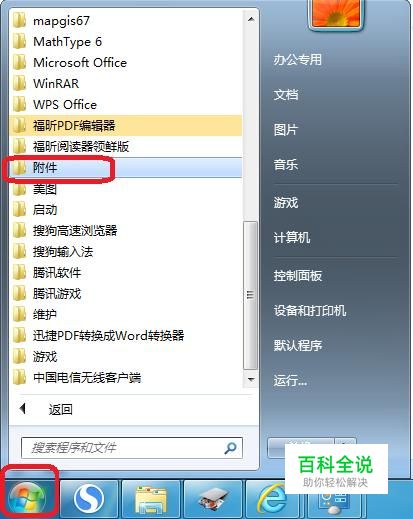The image size is (413, 519).
Task: Open 控制面板 from right pane
Action: pos(298,275)
